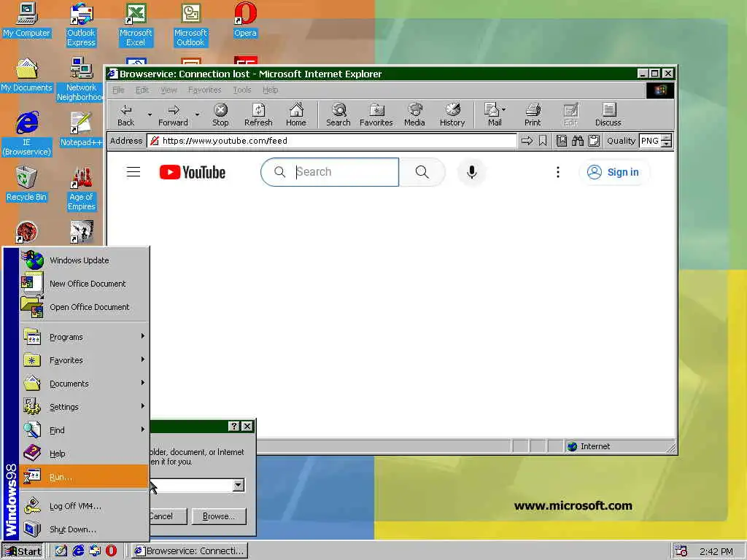
Task: Expand the Documents submenu in Start menu
Action: [84, 384]
